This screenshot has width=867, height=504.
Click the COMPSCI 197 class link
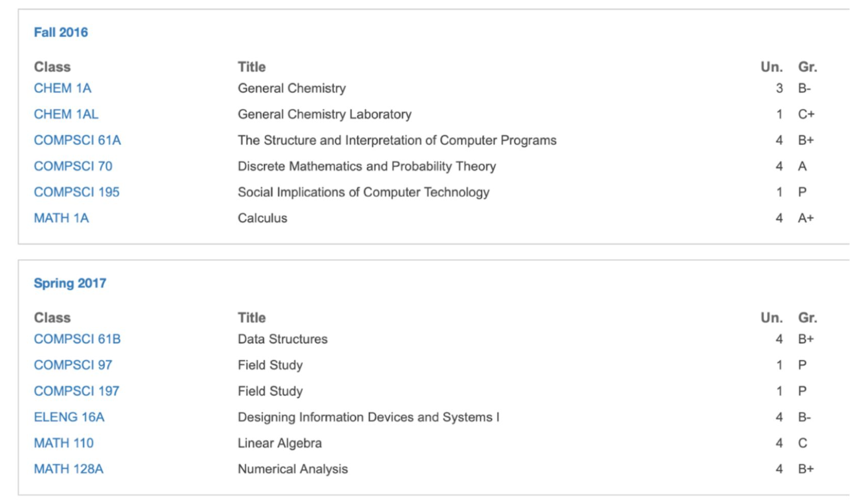(76, 391)
